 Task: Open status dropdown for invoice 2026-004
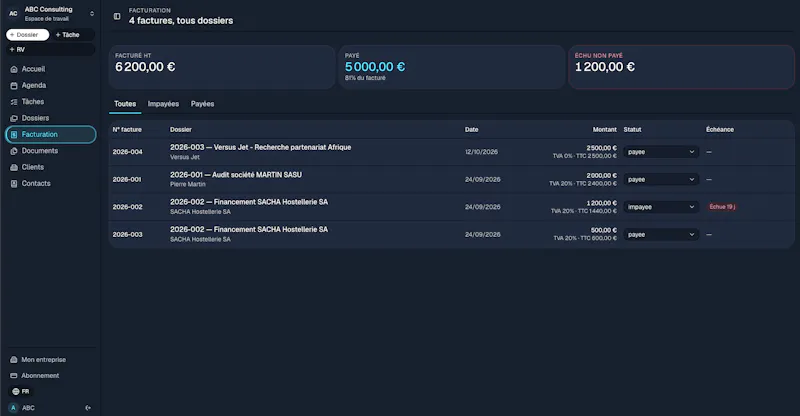[661, 152]
